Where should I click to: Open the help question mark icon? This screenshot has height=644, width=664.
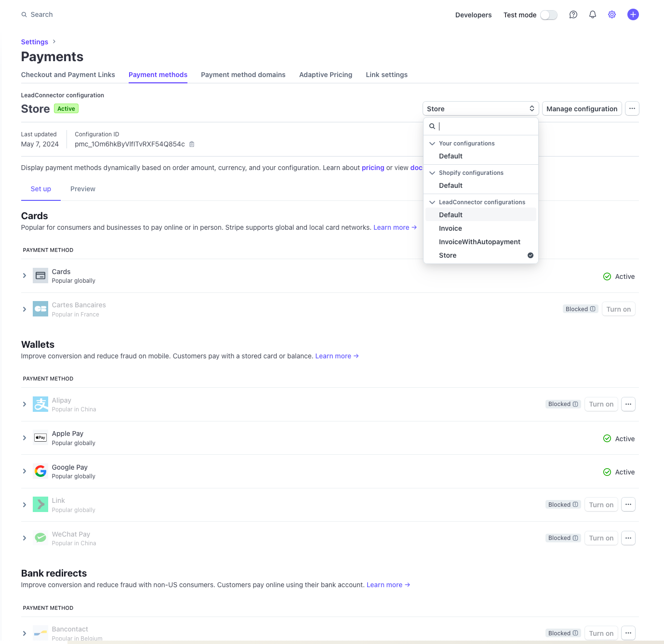click(573, 15)
